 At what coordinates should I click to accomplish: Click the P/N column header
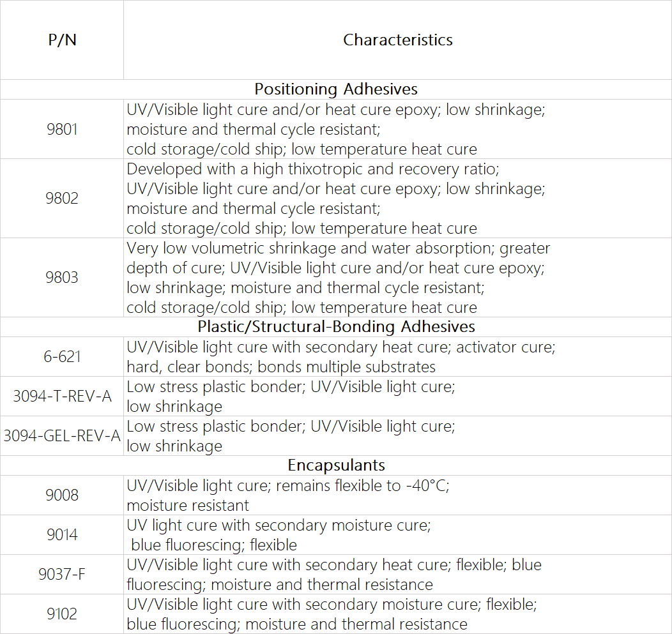(x=62, y=40)
